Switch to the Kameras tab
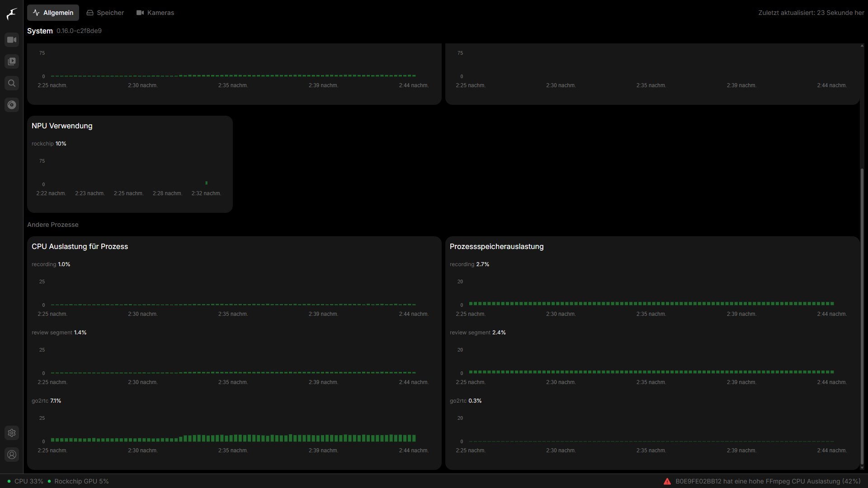868x488 pixels. [155, 13]
